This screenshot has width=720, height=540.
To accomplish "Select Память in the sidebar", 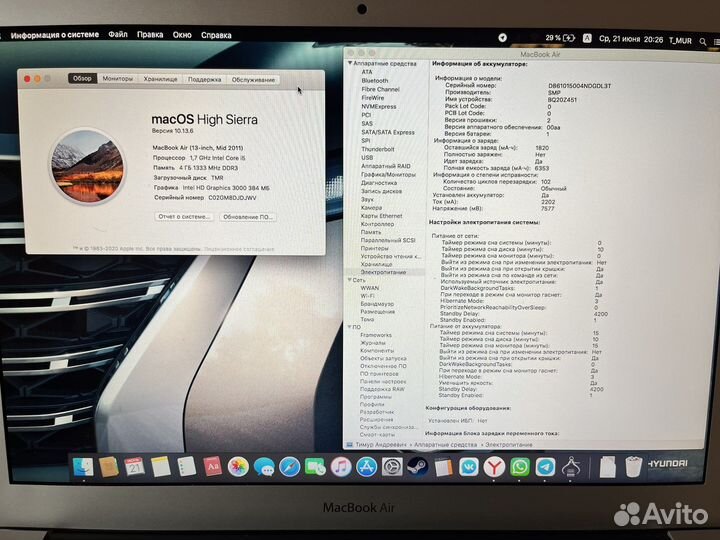I will click(x=371, y=232).
